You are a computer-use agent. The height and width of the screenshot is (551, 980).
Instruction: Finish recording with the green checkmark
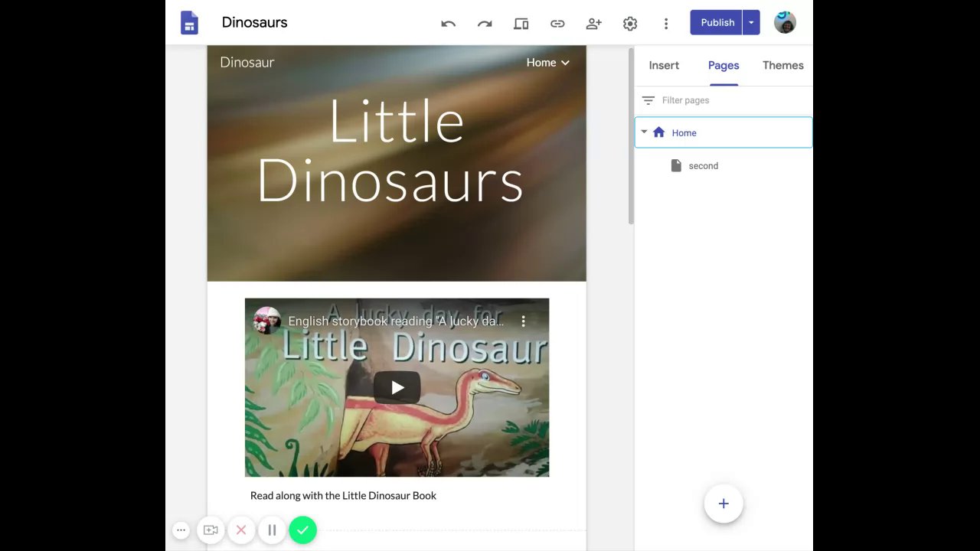(303, 530)
